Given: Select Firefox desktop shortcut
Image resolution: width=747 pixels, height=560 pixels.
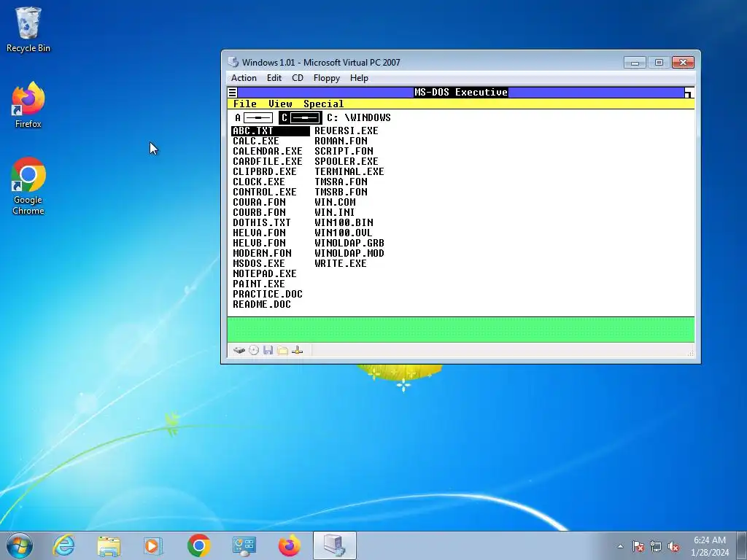Looking at the screenshot, I should [28, 105].
